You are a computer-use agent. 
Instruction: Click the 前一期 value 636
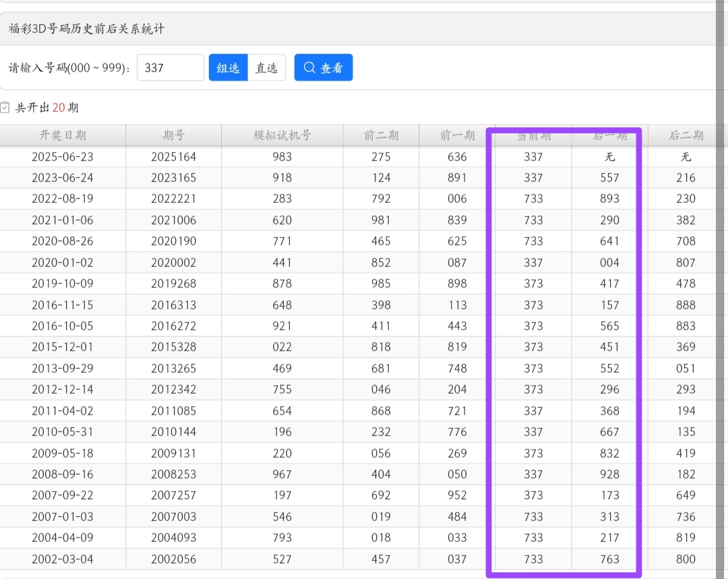tap(457, 157)
